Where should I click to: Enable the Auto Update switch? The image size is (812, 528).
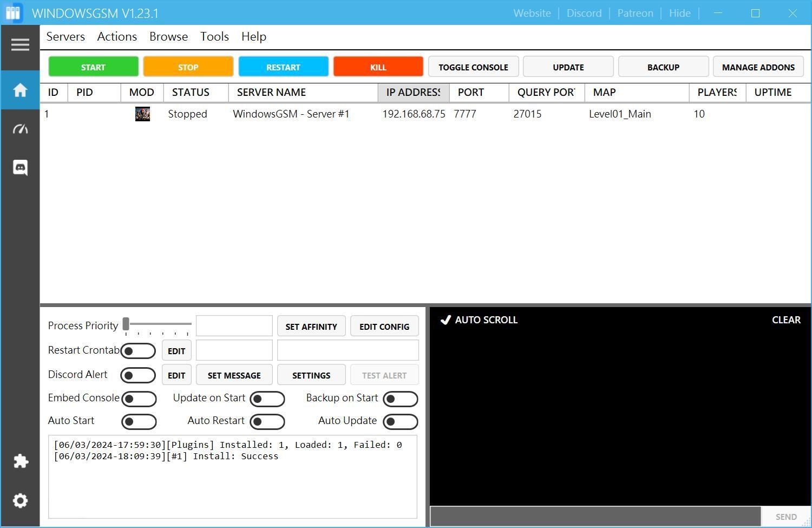401,422
